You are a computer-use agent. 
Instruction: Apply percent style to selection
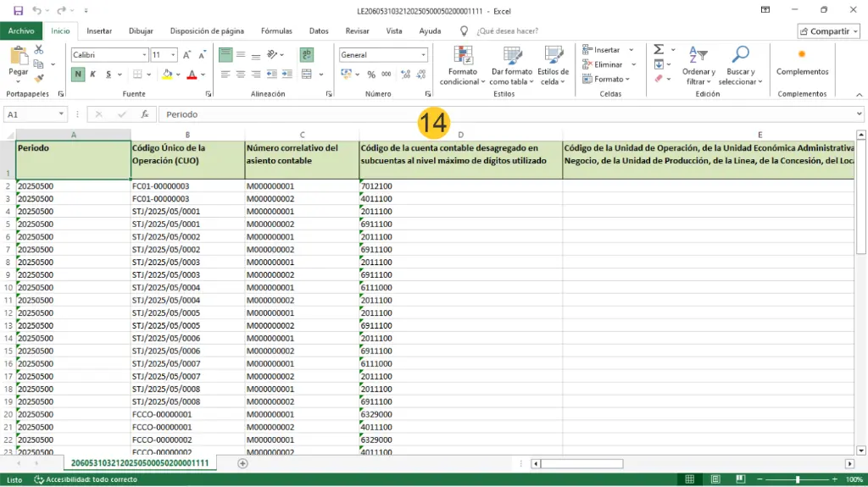(371, 75)
